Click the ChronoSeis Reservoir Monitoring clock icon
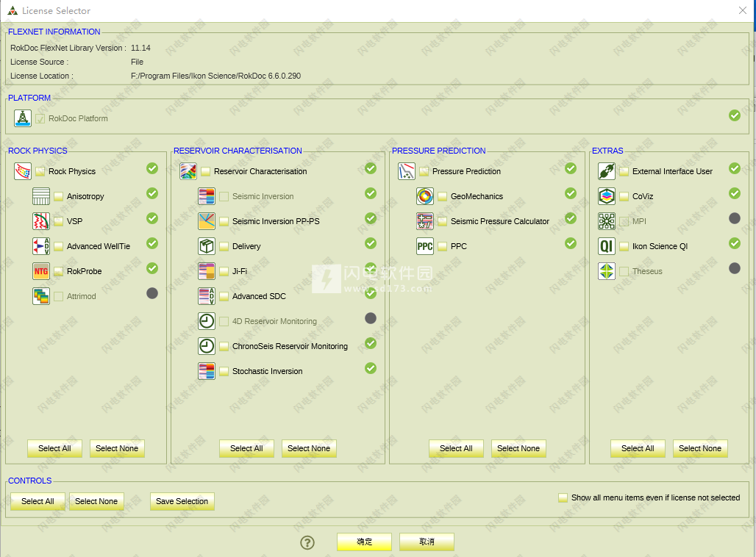This screenshot has height=557, width=756. coord(207,346)
